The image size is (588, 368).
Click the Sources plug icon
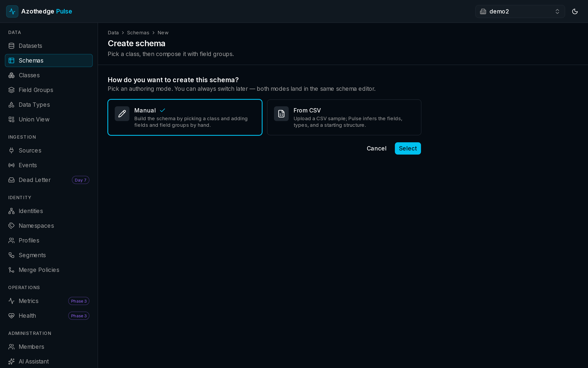11,150
